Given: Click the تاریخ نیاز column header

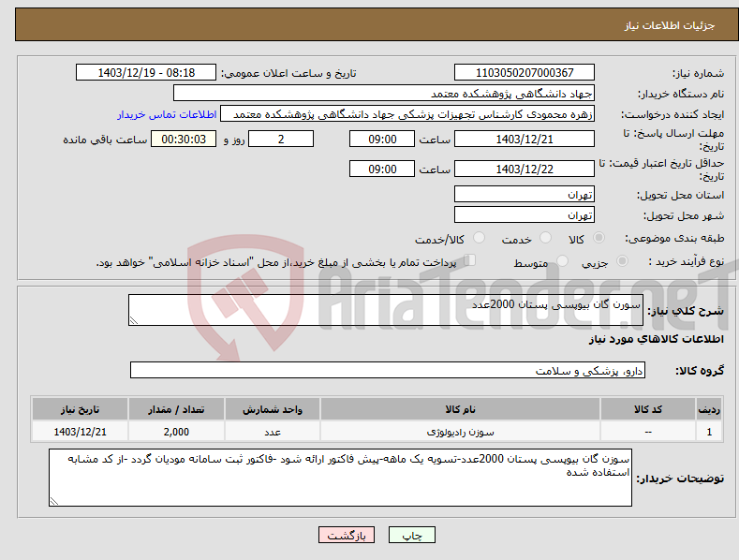Looking at the screenshot, I should coord(81,409).
